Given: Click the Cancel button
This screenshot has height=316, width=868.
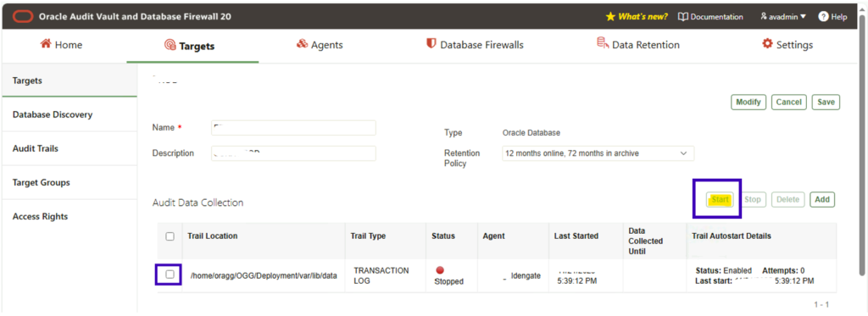Looking at the screenshot, I should [x=789, y=103].
